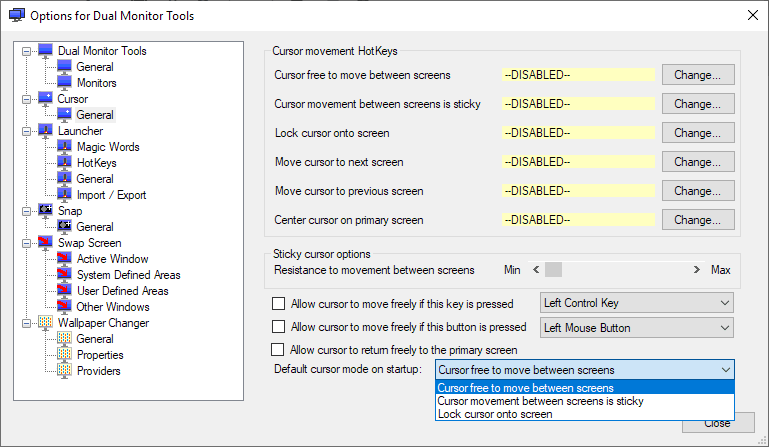
Task: Click the icon beside Dual Monitor Tools General
Action: pyautogui.click(x=64, y=67)
